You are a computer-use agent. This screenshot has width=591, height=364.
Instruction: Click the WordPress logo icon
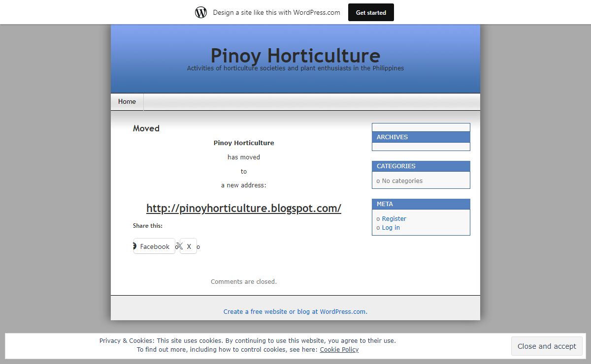(x=201, y=12)
